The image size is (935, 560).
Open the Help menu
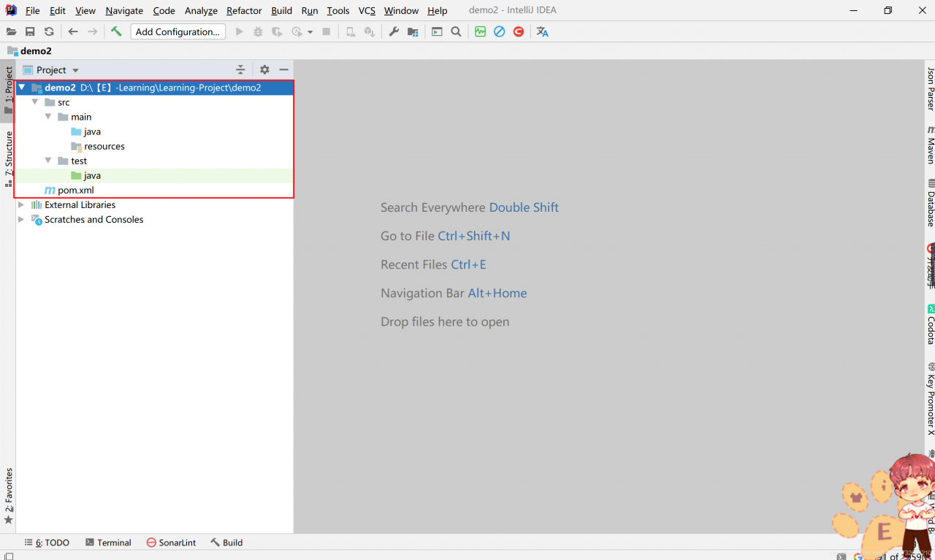pyautogui.click(x=438, y=10)
